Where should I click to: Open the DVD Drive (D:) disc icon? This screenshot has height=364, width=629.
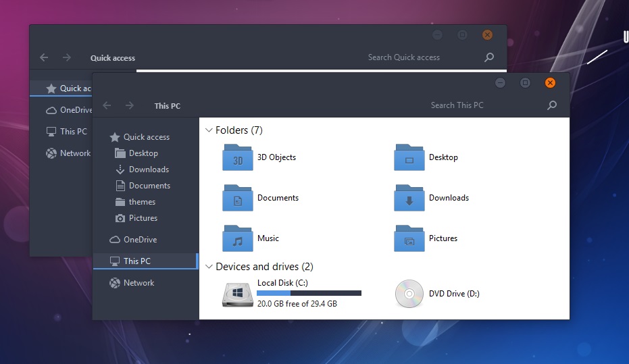pos(409,294)
